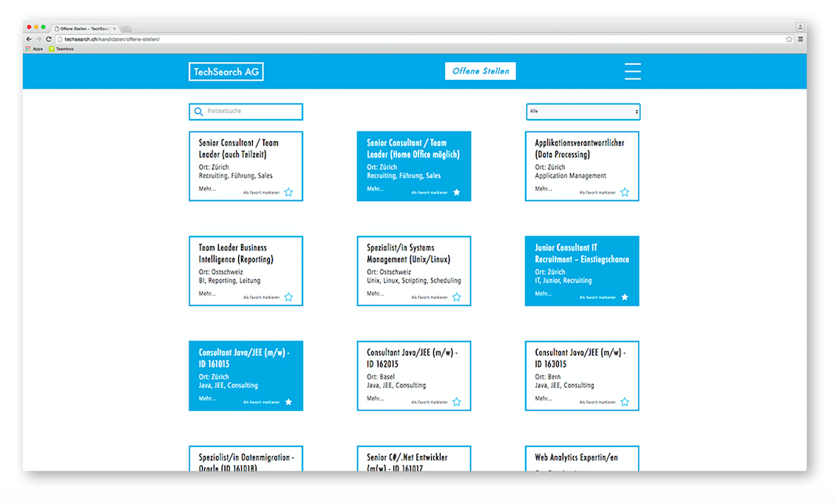This screenshot has width=837, height=504.
Task: Unfavorite the Junior Consultant IT Recruitment job
Action: (x=625, y=297)
